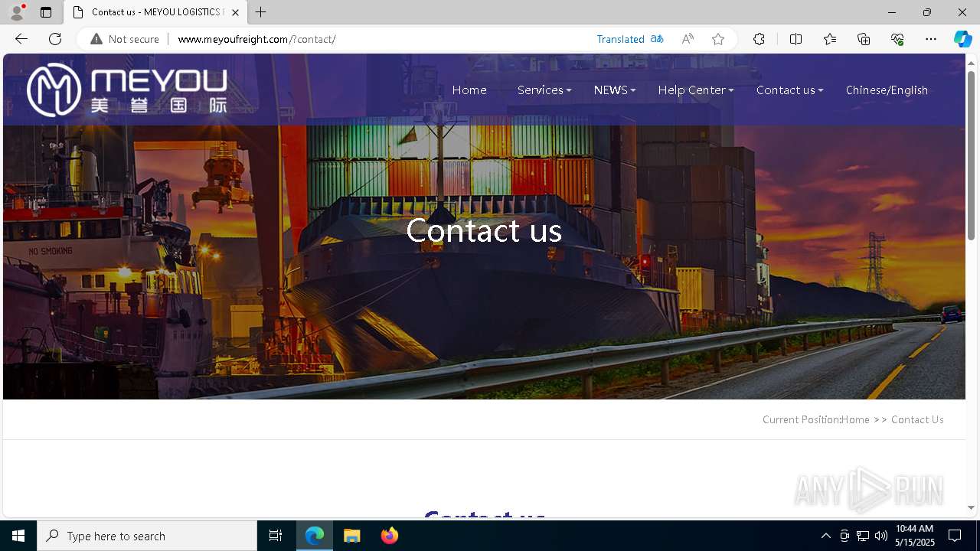
Task: Open File Explorer from taskbar
Action: point(352,536)
